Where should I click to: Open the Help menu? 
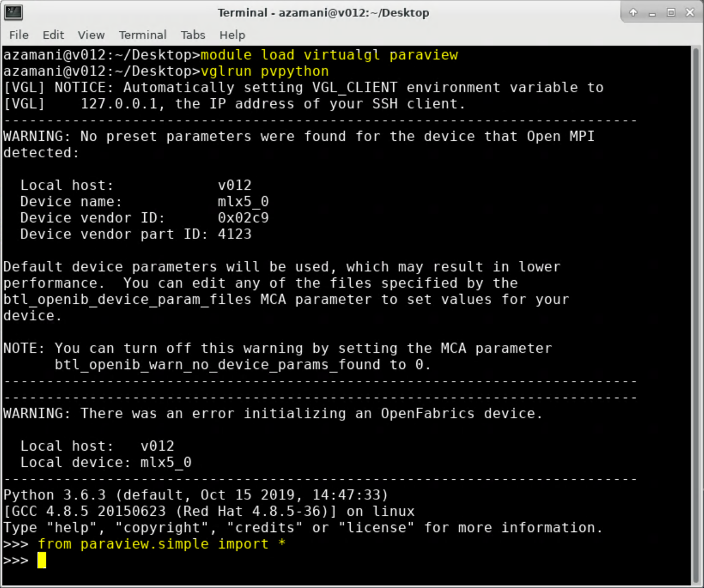232,35
